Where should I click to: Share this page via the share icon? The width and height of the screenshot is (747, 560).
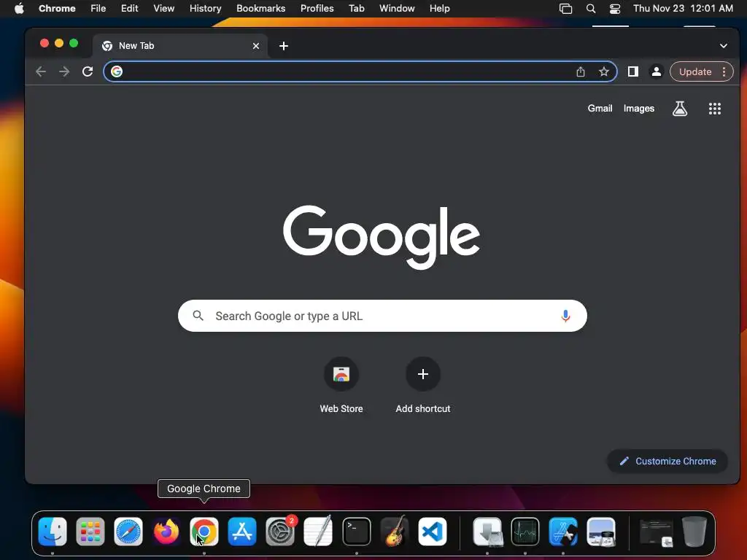pyautogui.click(x=580, y=71)
